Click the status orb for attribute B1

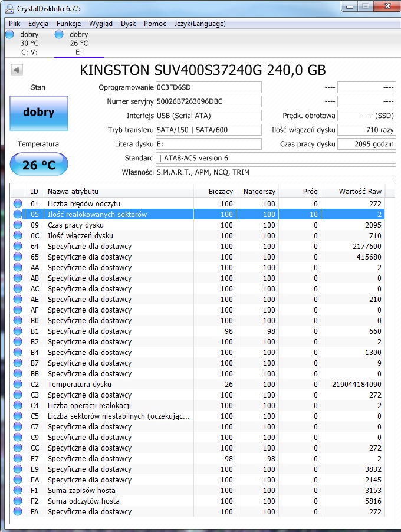pos(18,331)
